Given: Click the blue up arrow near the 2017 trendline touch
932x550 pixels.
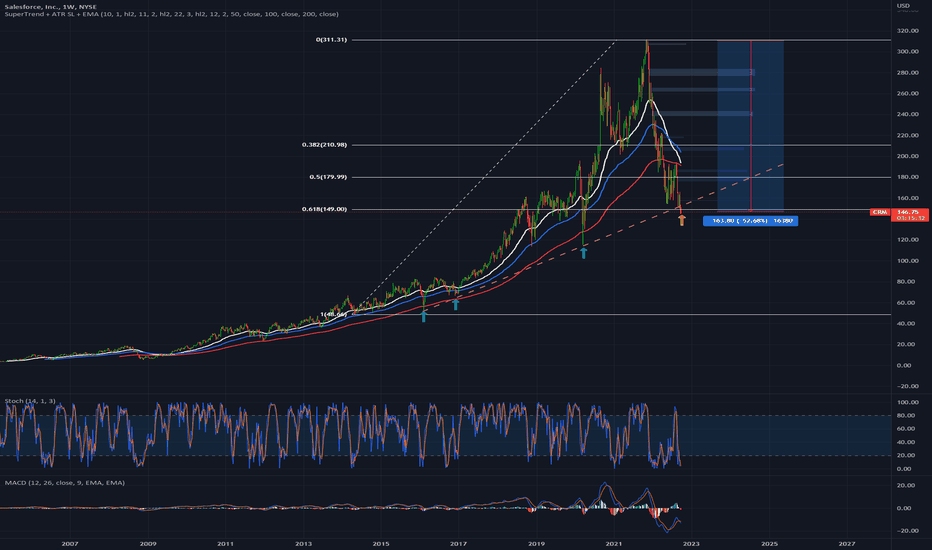Looking at the screenshot, I should click(456, 304).
